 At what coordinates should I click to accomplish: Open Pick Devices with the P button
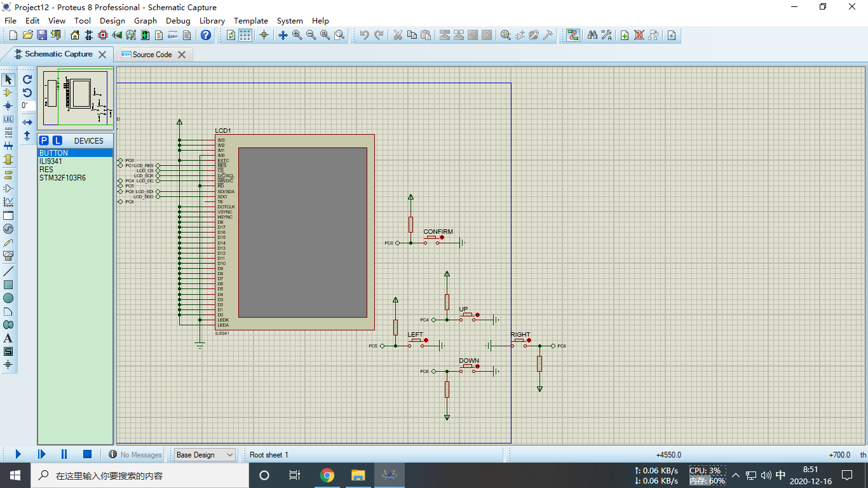(44, 140)
